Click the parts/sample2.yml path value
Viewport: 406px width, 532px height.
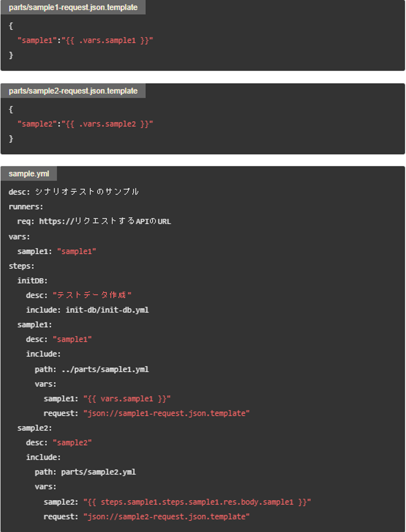(98, 472)
